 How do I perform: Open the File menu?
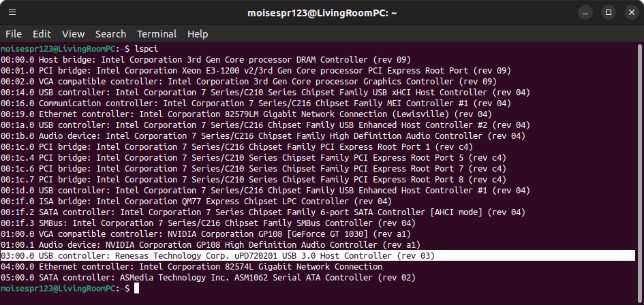14,33
